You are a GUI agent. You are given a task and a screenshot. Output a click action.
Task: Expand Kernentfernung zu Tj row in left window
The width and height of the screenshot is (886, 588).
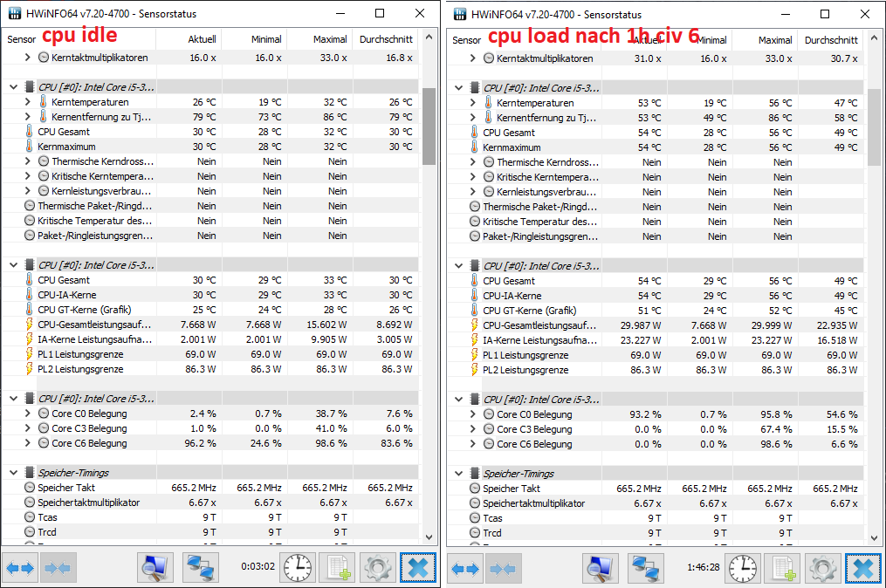pos(27,116)
